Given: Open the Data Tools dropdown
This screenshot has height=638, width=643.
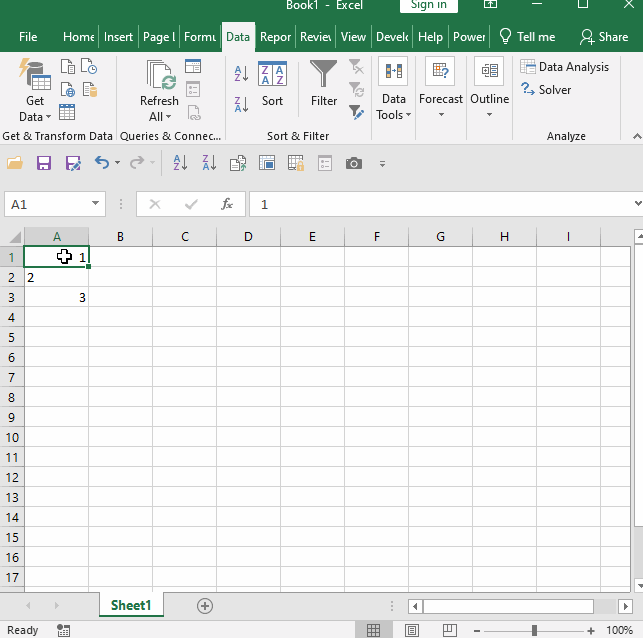Looking at the screenshot, I should tap(393, 89).
